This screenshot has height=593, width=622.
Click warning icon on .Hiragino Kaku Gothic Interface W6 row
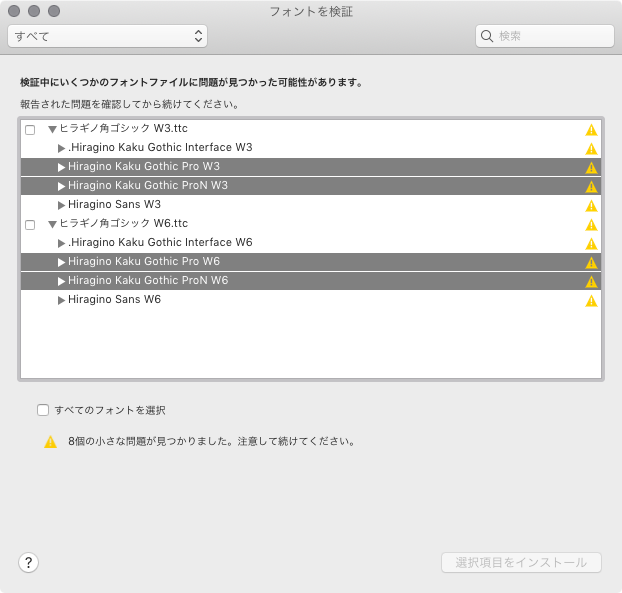pos(591,244)
